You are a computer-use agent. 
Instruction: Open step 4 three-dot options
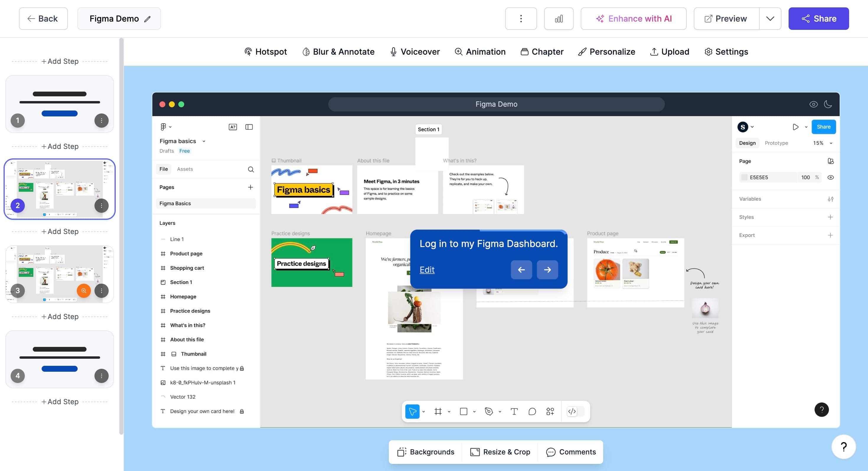click(x=102, y=376)
